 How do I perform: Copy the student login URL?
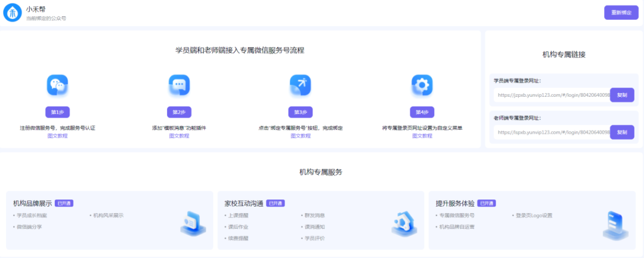click(x=621, y=95)
